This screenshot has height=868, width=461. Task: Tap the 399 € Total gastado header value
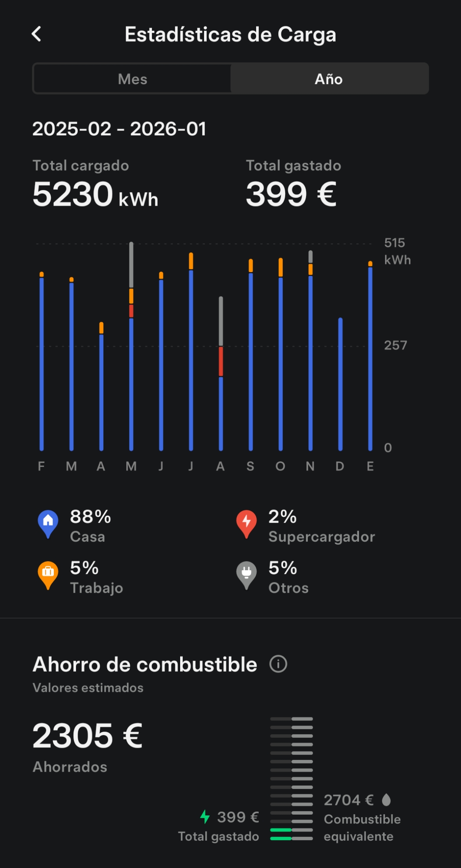pos(291,194)
